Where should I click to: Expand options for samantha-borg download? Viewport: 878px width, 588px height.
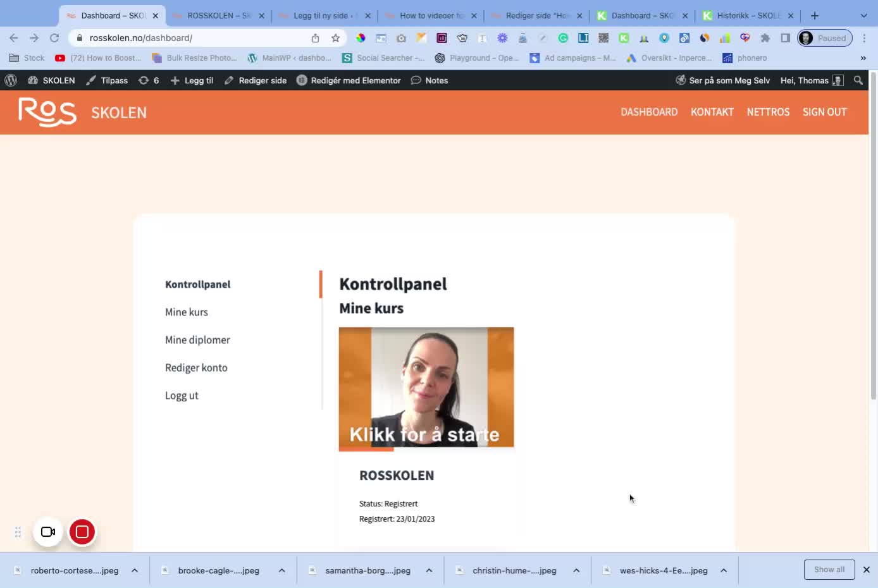[x=429, y=570]
